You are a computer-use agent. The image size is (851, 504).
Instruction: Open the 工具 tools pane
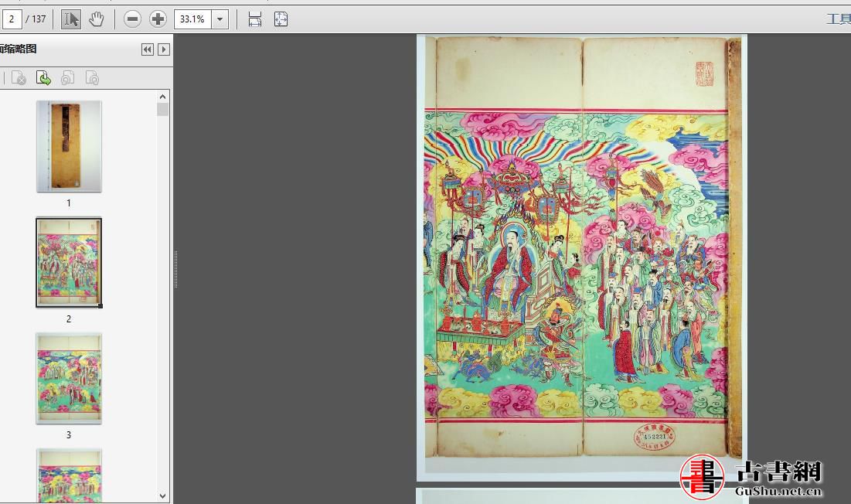tap(838, 19)
